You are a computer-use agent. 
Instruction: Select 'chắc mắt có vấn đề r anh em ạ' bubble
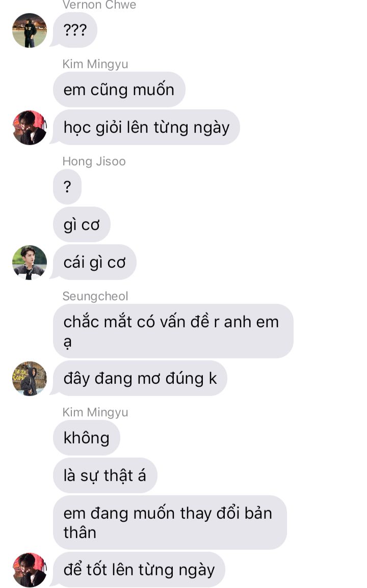(173, 331)
